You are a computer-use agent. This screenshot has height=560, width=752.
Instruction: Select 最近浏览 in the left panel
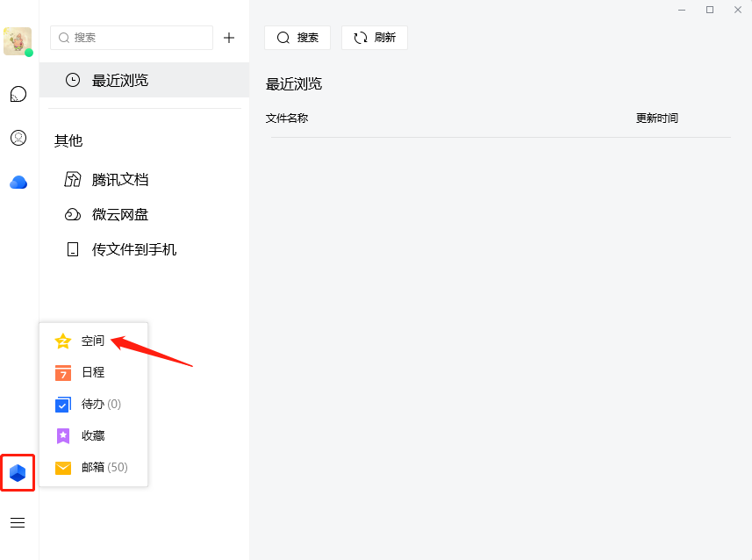tap(120, 81)
